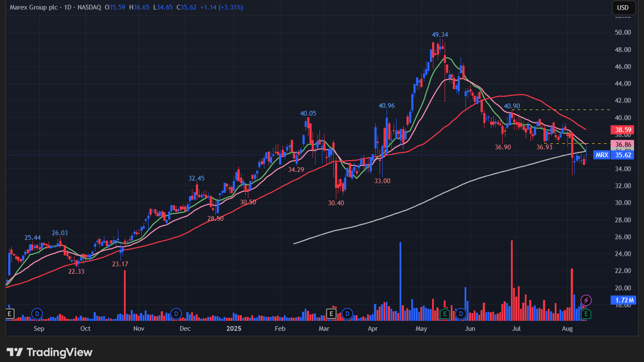Click the 22.33 low annotation

tap(76, 271)
